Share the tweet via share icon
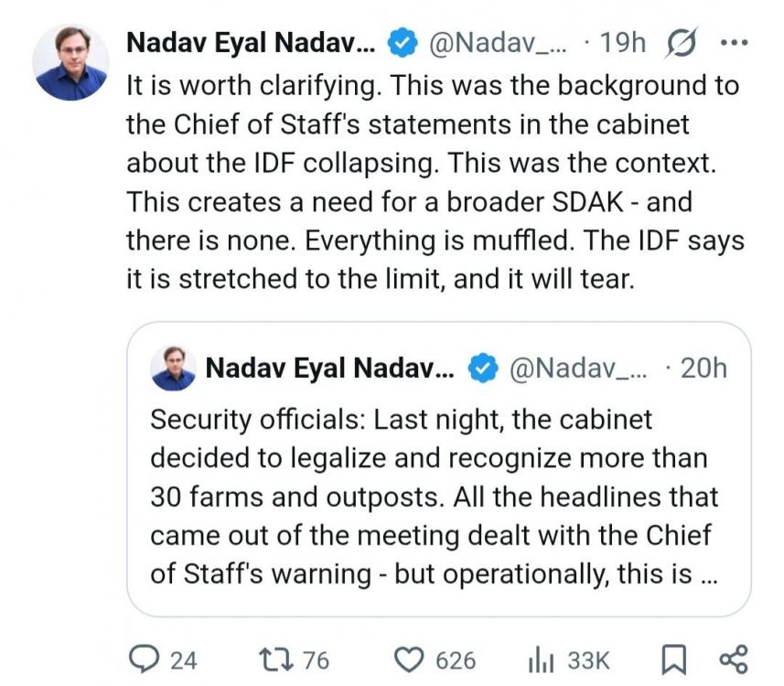 [x=734, y=659]
